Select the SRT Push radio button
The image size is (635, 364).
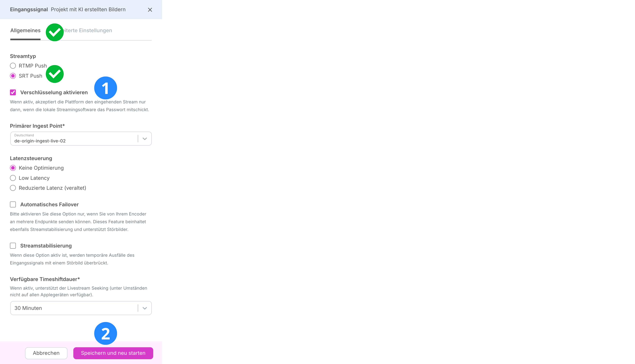click(x=13, y=76)
